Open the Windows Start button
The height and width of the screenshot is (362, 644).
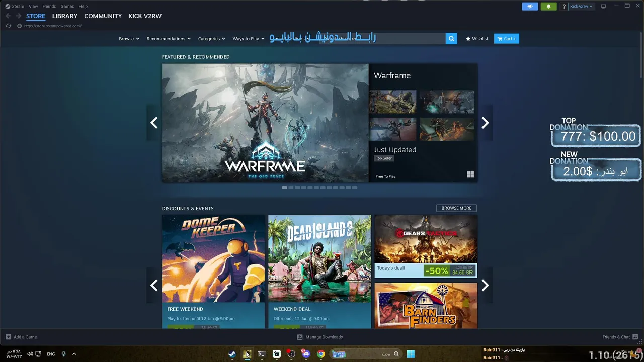click(411, 354)
